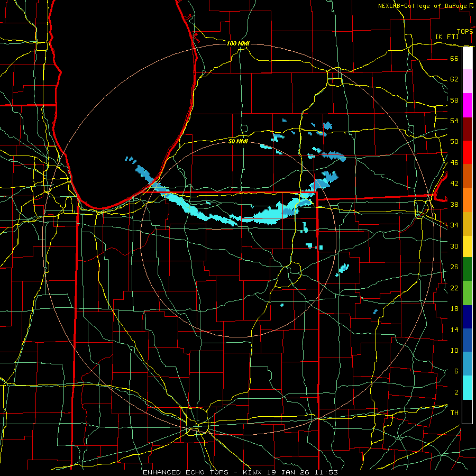
Task: Click the cyan legend swatch near 2
Action: [x=467, y=388]
